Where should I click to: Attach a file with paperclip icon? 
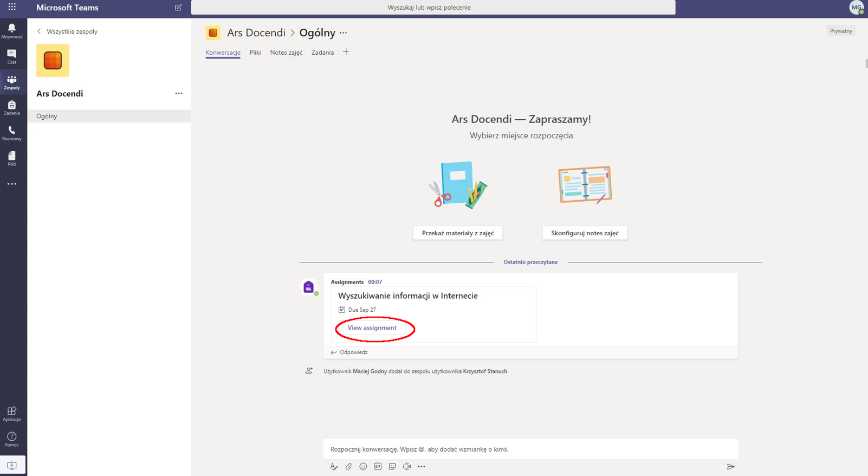348,467
